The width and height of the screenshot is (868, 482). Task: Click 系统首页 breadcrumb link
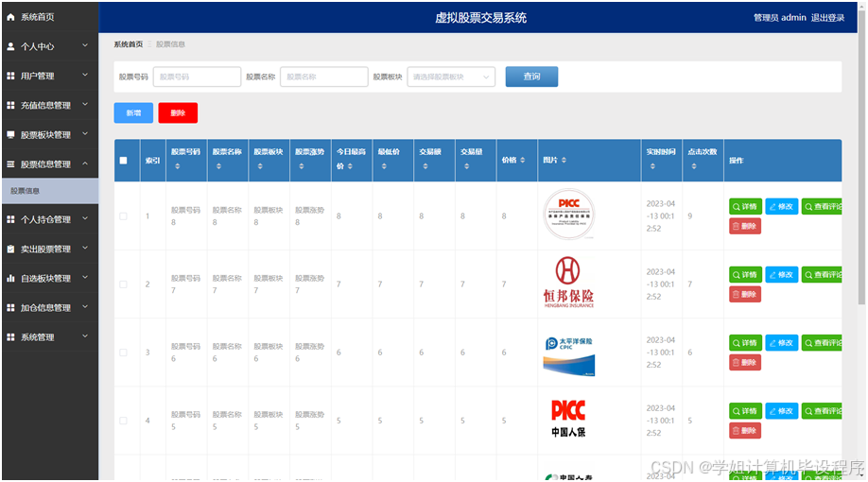point(129,44)
